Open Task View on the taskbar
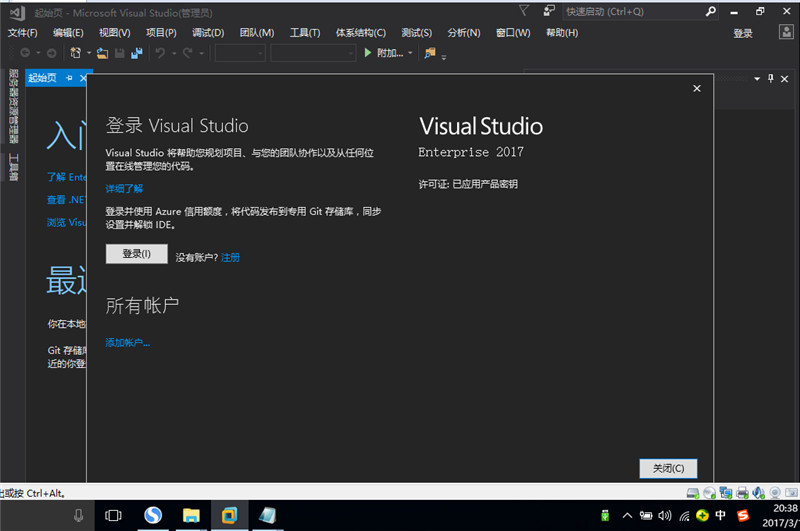The image size is (800, 531). click(x=113, y=515)
